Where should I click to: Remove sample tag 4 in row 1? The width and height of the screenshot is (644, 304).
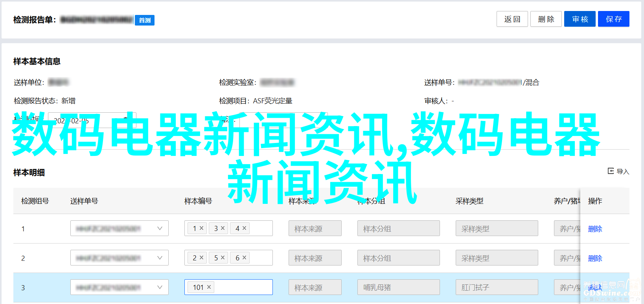[x=244, y=228]
